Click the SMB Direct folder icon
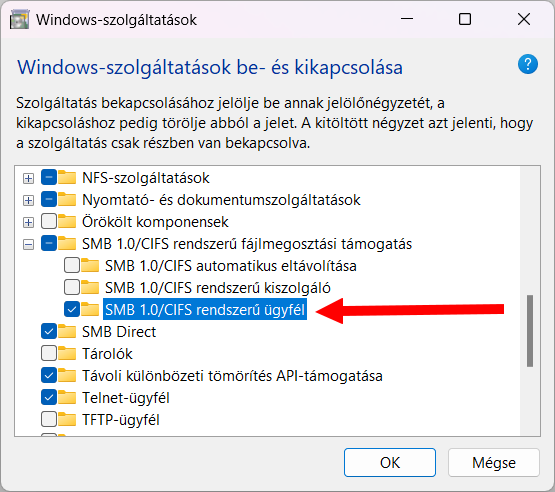Viewport: 555px width, 492px height. [67, 332]
